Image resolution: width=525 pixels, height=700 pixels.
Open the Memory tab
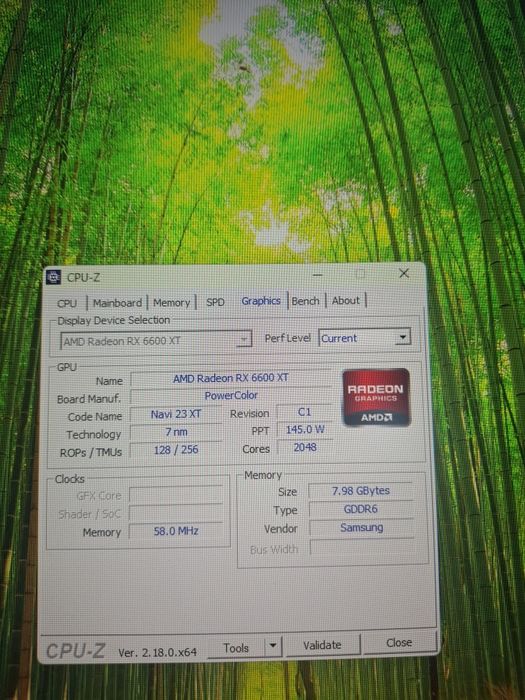[171, 302]
